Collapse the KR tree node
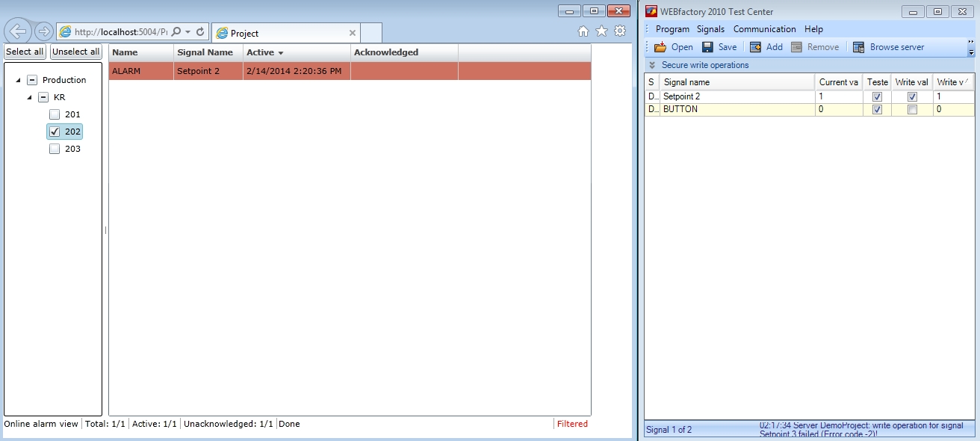Screen dimensions: 980x441 [x=30, y=97]
